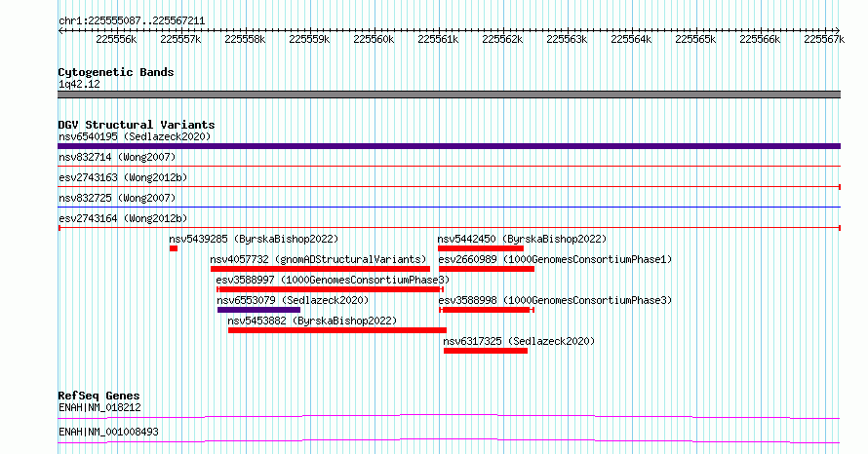868x454 pixels.
Task: Click the esv3588997 (1000GenomesConsortiumPhase3) label
Action: [333, 280]
